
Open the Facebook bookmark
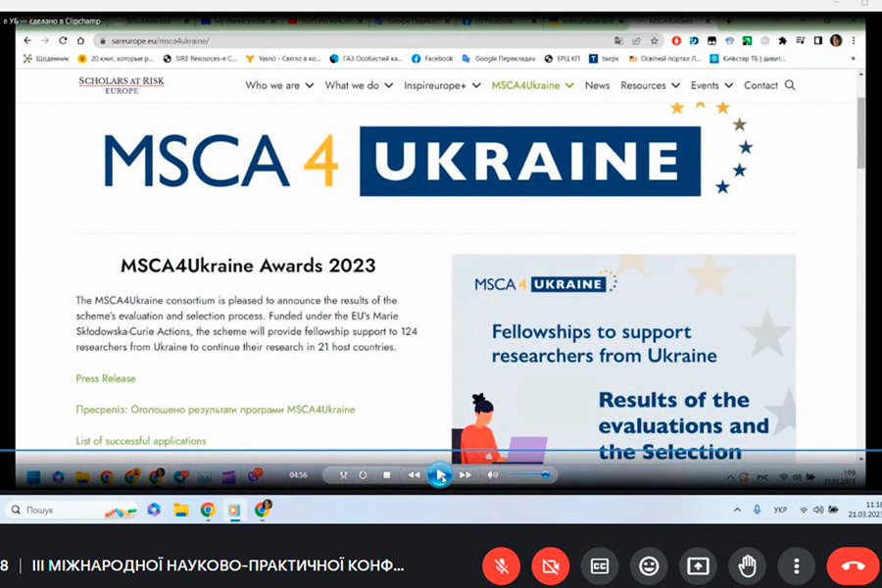coord(432,59)
